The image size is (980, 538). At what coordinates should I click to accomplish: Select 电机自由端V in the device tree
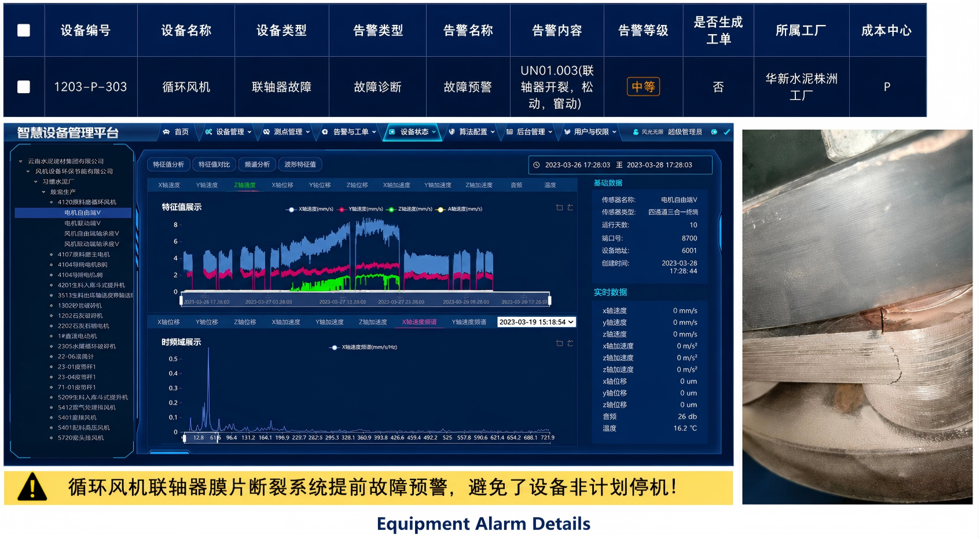click(x=73, y=213)
